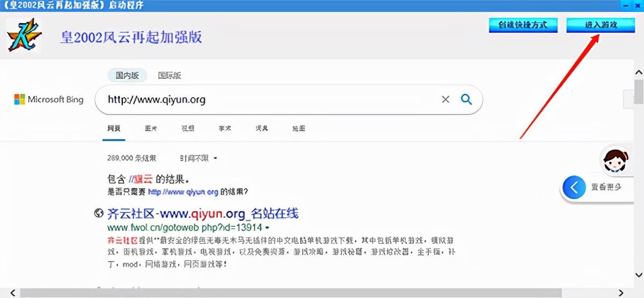The height and width of the screenshot is (298, 644).
Task: Click the 创建快捷方式 button
Action: point(523,25)
